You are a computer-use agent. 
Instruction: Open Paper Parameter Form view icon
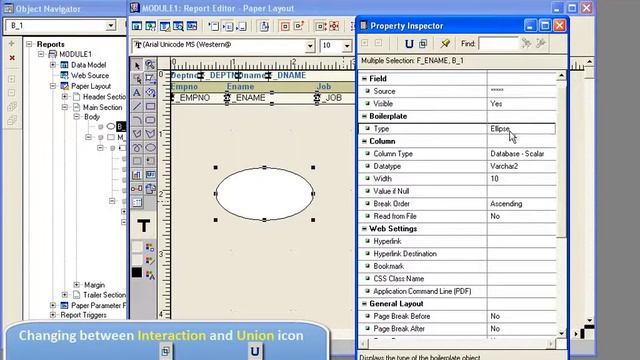pos(192,26)
